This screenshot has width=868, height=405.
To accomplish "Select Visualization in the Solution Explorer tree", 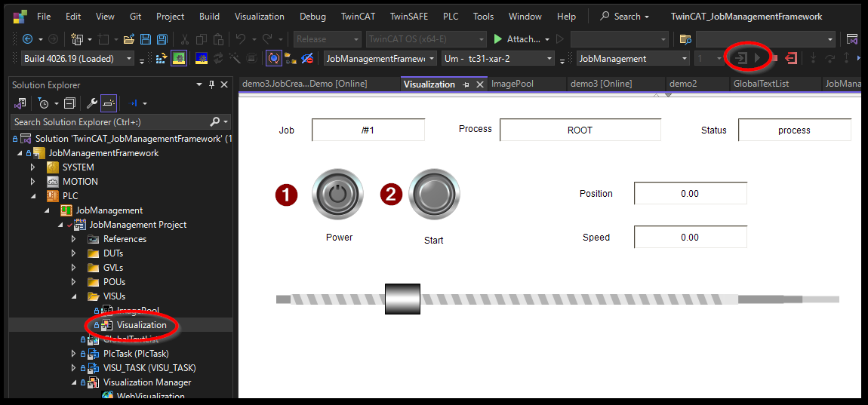I will (141, 325).
